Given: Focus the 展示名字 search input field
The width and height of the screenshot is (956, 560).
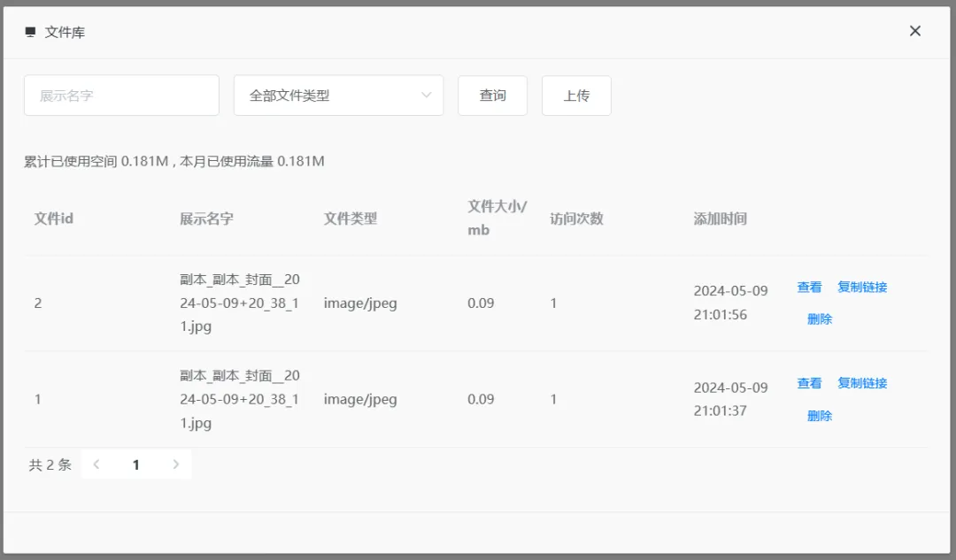Looking at the screenshot, I should (x=121, y=95).
